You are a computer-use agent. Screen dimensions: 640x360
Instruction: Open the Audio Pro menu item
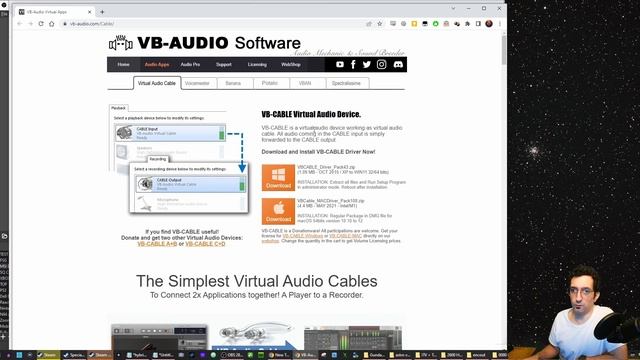tap(190, 64)
